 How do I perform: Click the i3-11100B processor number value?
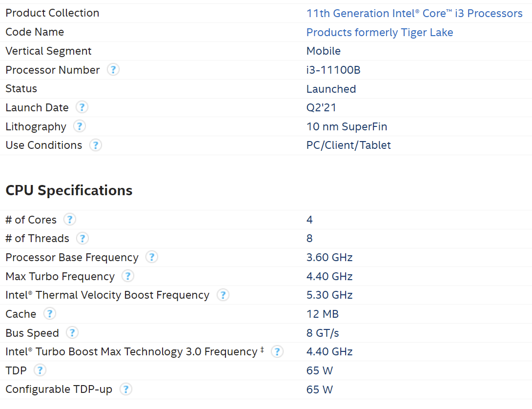333,70
